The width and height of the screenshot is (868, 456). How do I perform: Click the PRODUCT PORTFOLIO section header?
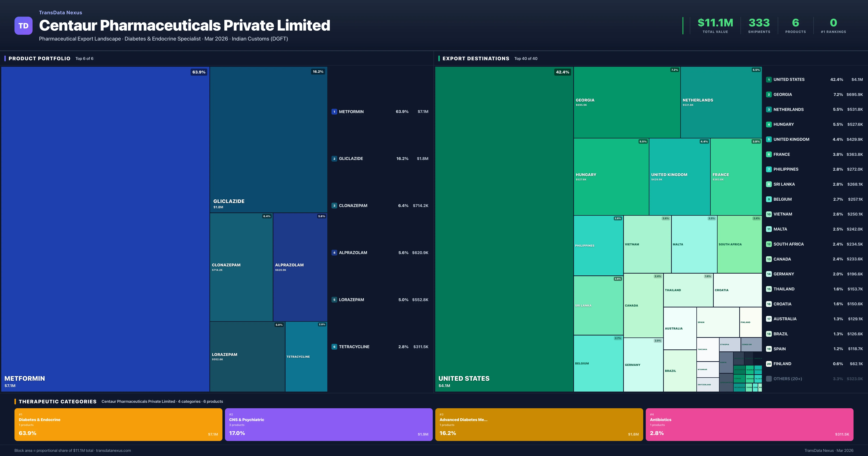tap(39, 58)
